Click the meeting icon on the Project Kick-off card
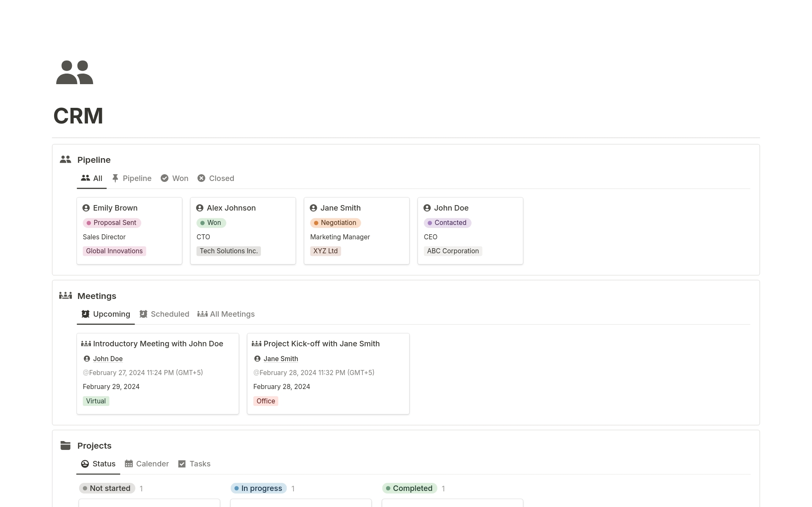This screenshot has height=507, width=812. [256, 344]
